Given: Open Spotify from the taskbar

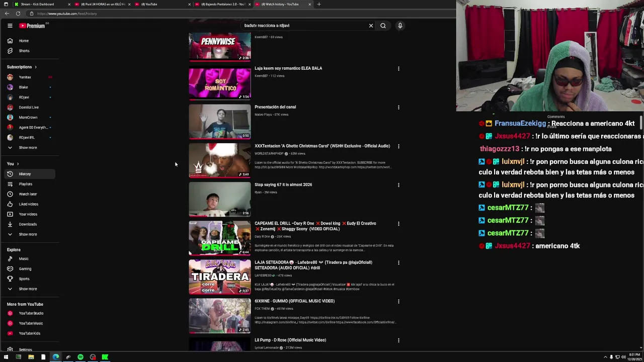Looking at the screenshot, I should (80, 357).
